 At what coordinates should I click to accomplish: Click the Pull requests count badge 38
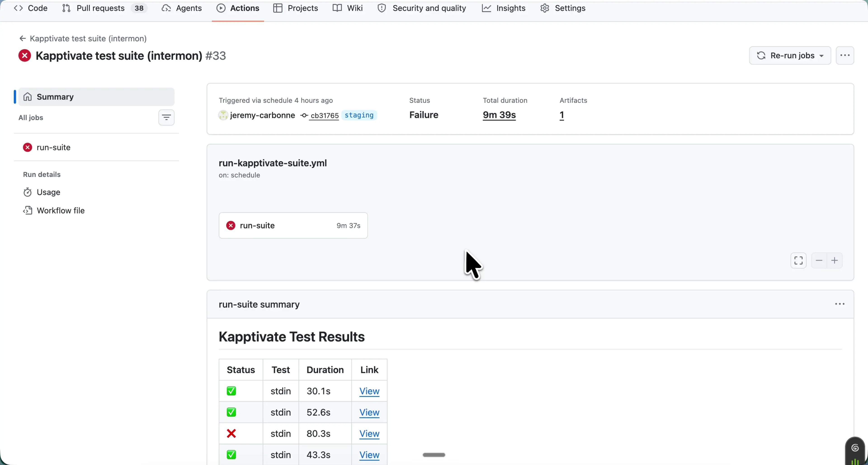[x=139, y=8]
